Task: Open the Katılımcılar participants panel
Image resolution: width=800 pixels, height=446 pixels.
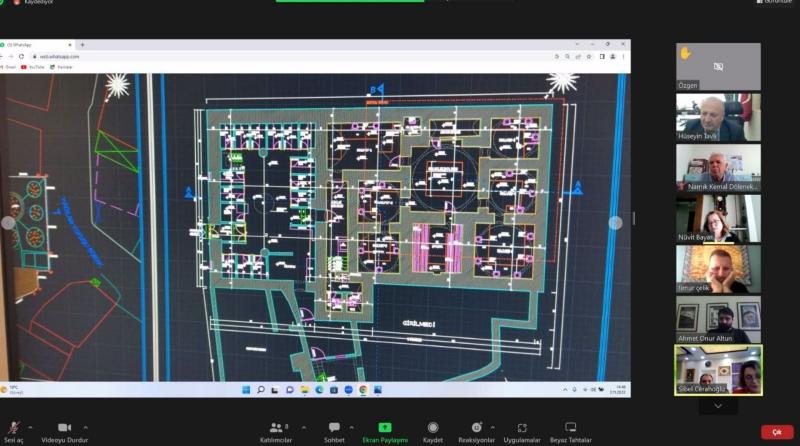Action: (275, 428)
